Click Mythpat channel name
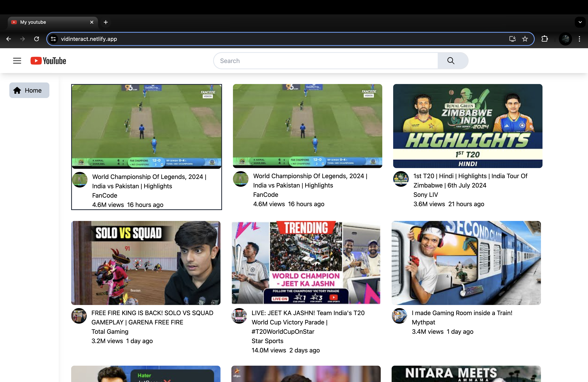This screenshot has height=382, width=588. 423,322
